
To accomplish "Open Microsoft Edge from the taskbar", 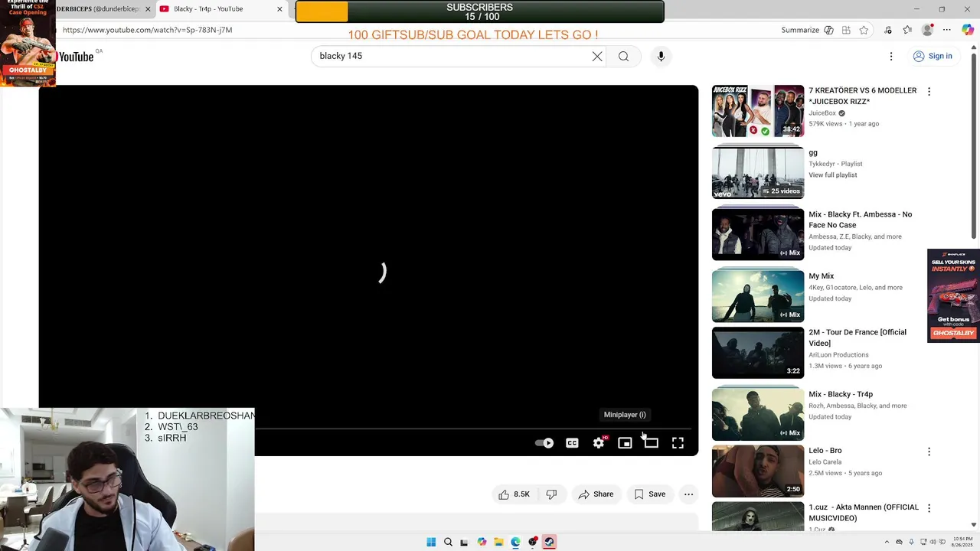I will point(515,542).
